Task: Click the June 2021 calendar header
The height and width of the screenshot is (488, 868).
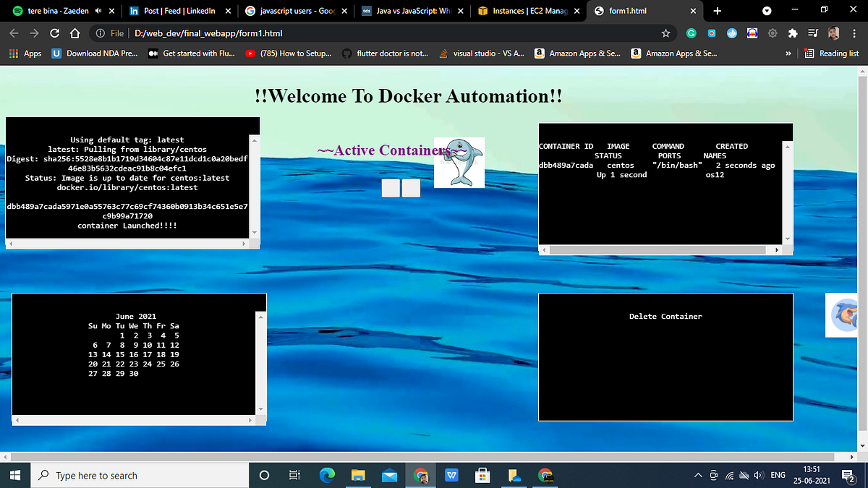Action: pyautogui.click(x=136, y=317)
